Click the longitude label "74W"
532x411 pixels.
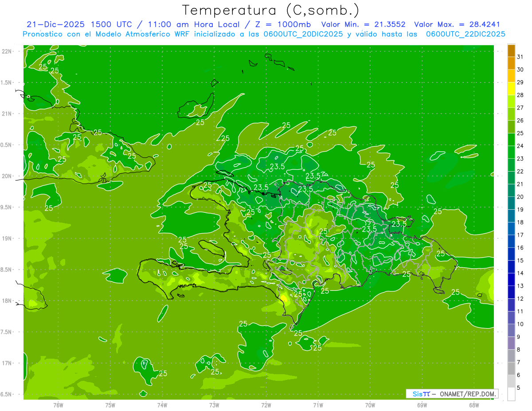coord(162,405)
